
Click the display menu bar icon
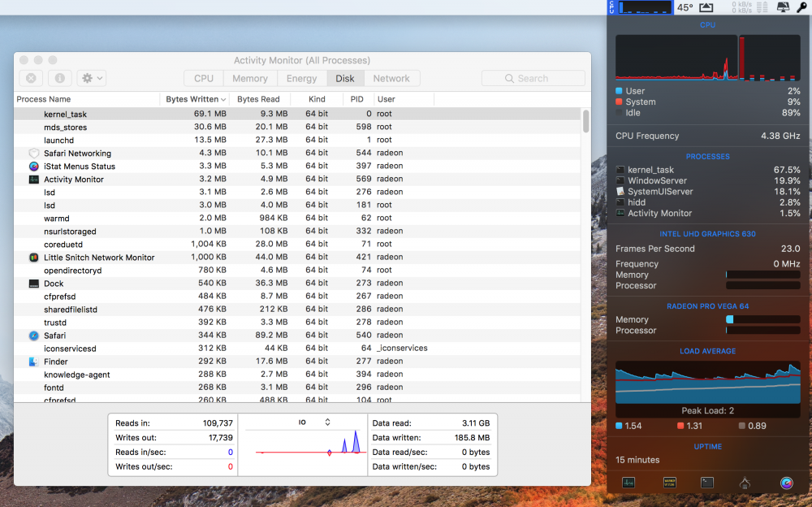[x=783, y=7]
